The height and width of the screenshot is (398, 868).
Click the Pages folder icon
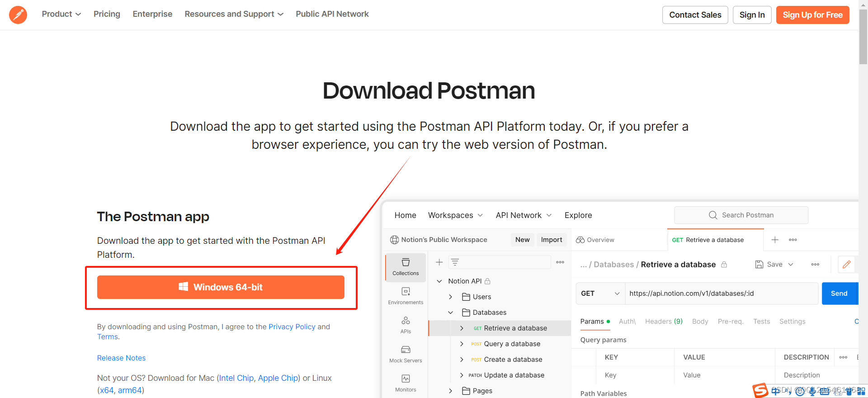466,391
